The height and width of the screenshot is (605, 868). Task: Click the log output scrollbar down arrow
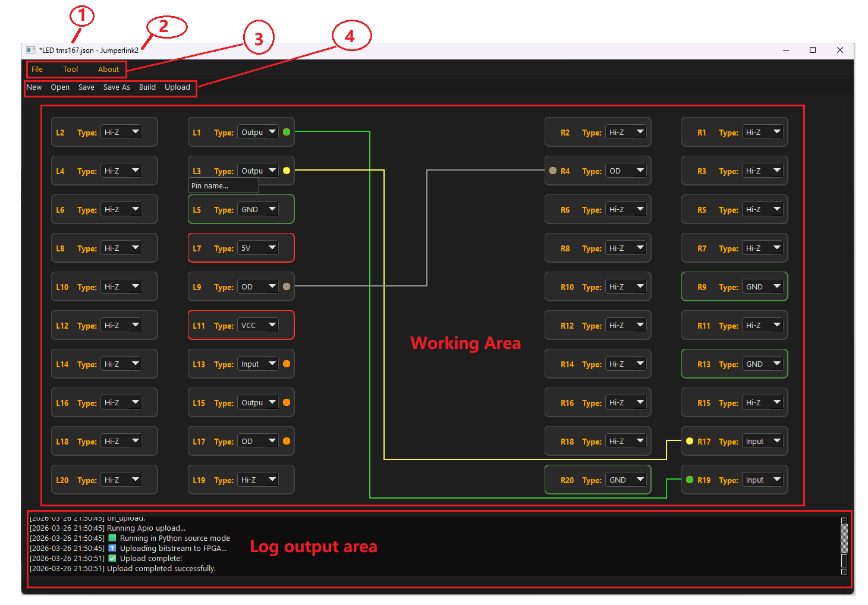(x=844, y=572)
